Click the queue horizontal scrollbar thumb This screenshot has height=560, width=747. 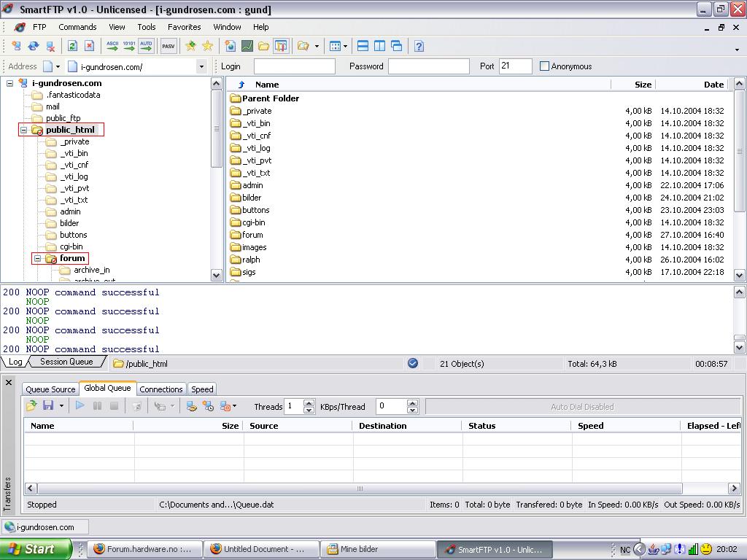tap(360, 488)
